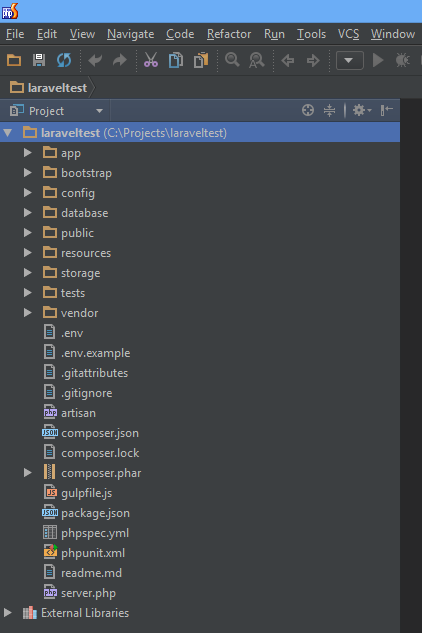Click the Back navigation arrow
This screenshot has height=633, width=422.
coord(288,61)
